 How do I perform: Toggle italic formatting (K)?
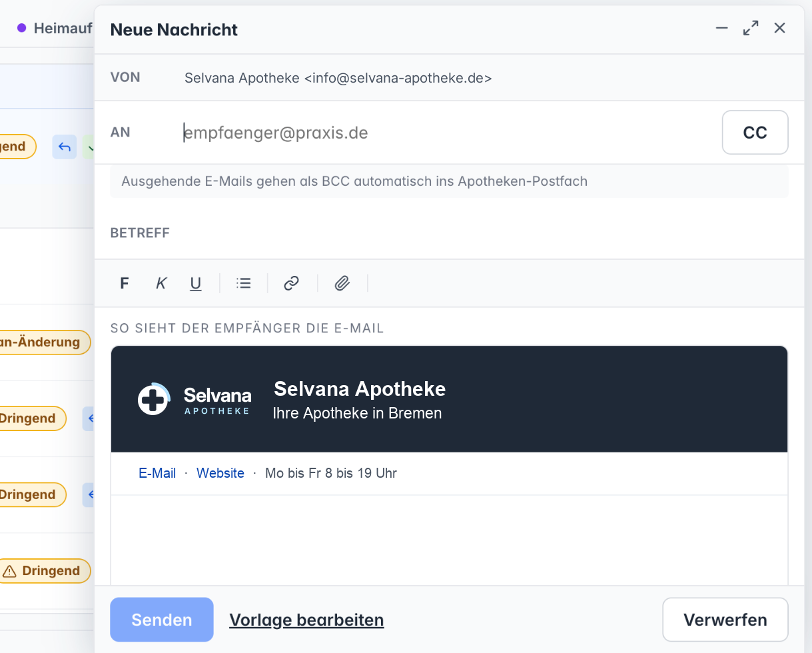[x=161, y=283]
